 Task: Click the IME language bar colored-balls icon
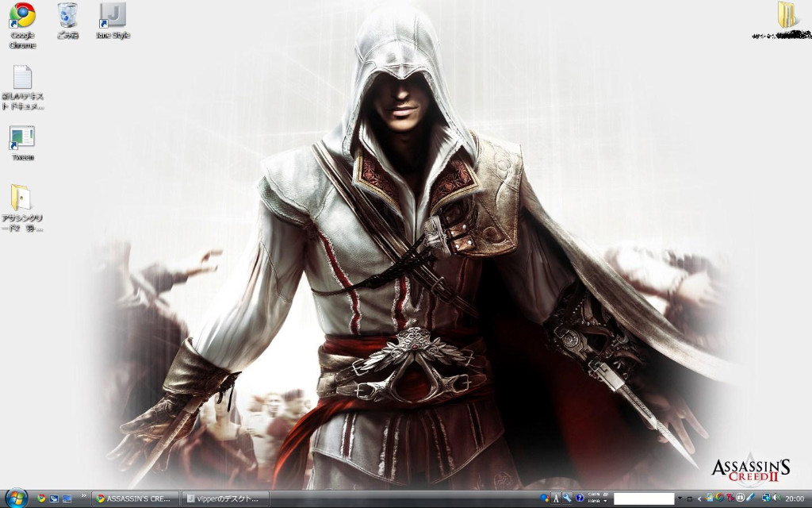[545, 498]
